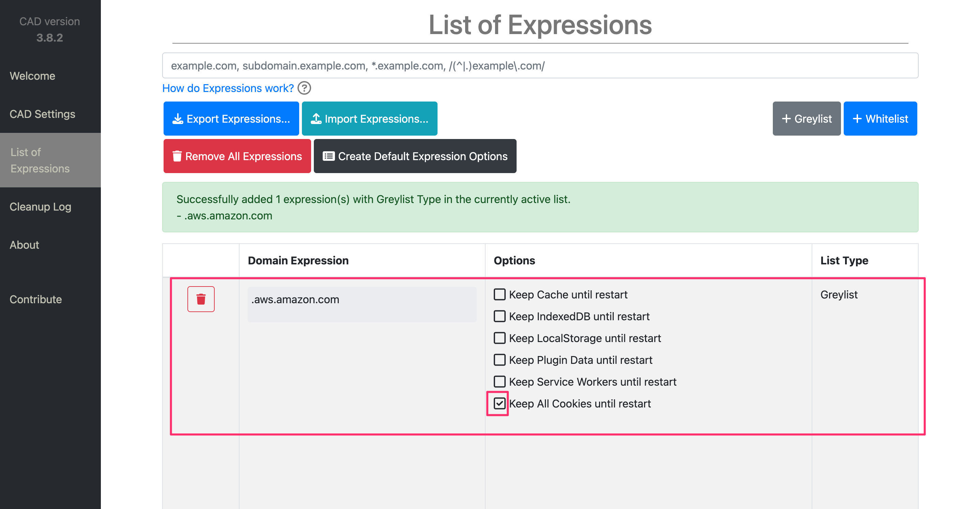Add expression to Greylist
This screenshot has width=980, height=509.
807,119
